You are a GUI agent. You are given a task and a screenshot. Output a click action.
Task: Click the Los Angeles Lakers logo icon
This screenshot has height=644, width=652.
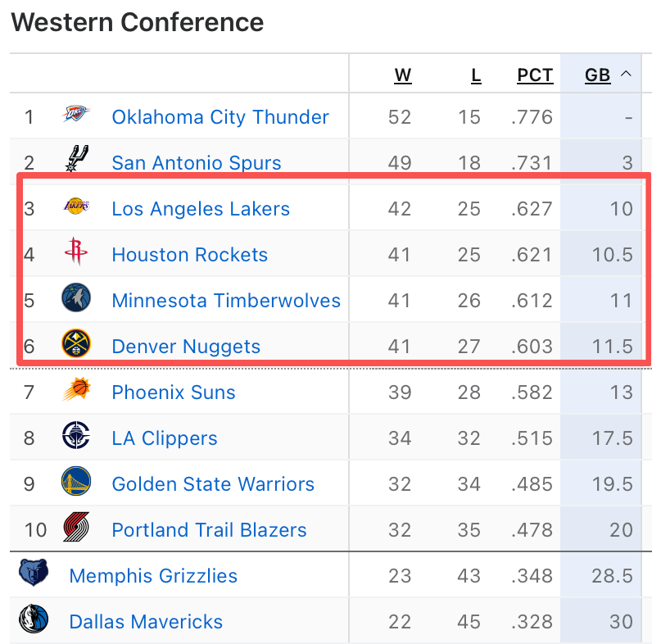[75, 207]
